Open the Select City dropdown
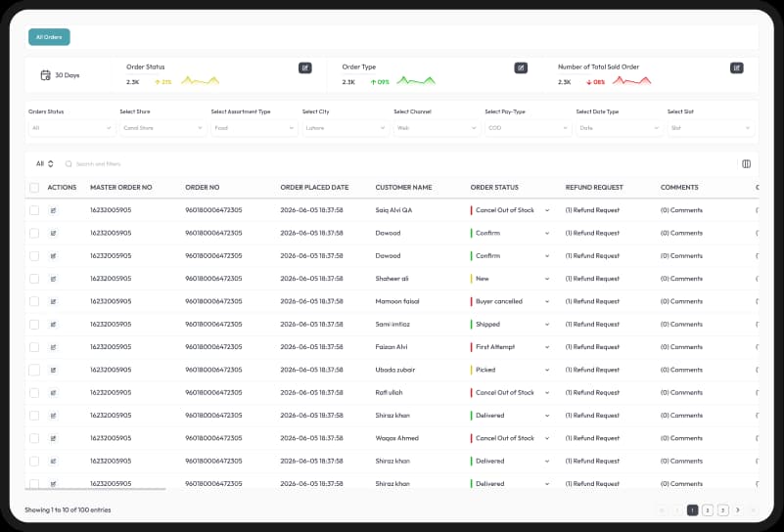The image size is (784, 532). click(346, 128)
